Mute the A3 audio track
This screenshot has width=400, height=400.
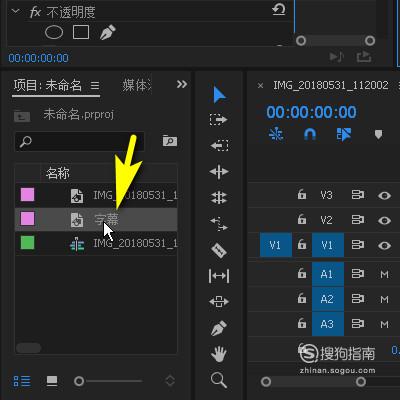(x=384, y=324)
